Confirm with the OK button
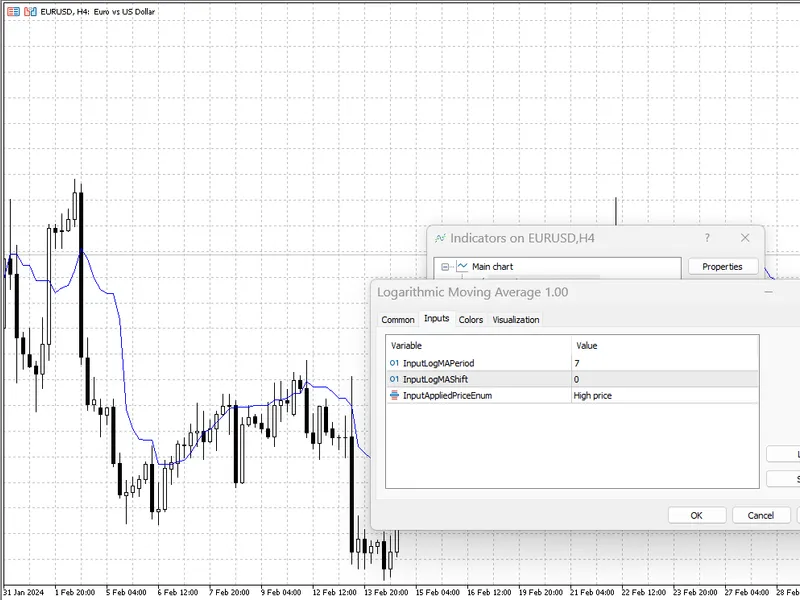Viewport: 800px width, 600px height. click(696, 515)
